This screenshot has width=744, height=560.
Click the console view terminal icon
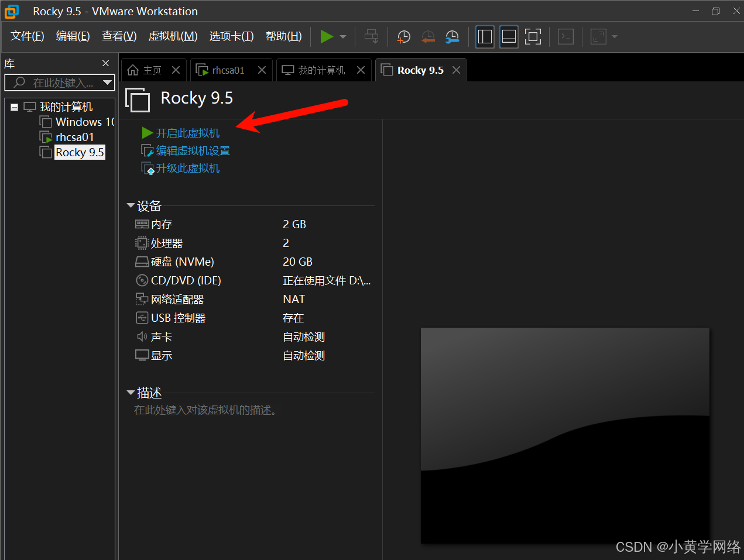click(565, 37)
